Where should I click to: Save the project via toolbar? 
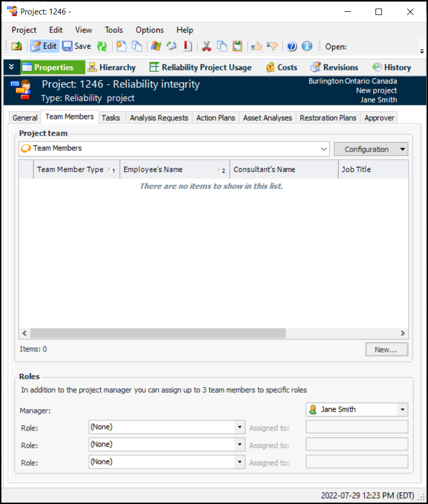point(77,46)
